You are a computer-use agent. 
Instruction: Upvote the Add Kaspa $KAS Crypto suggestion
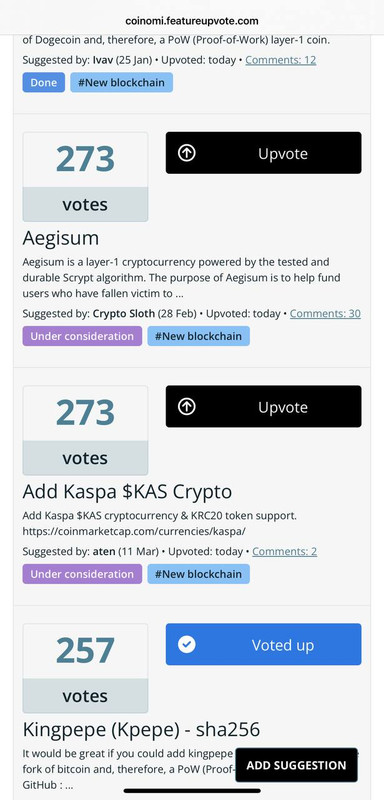tap(263, 407)
